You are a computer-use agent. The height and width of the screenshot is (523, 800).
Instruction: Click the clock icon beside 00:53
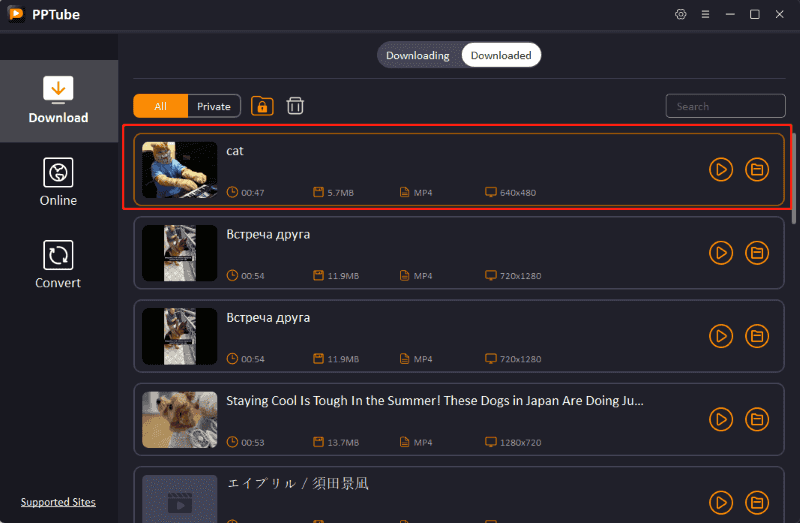click(232, 442)
